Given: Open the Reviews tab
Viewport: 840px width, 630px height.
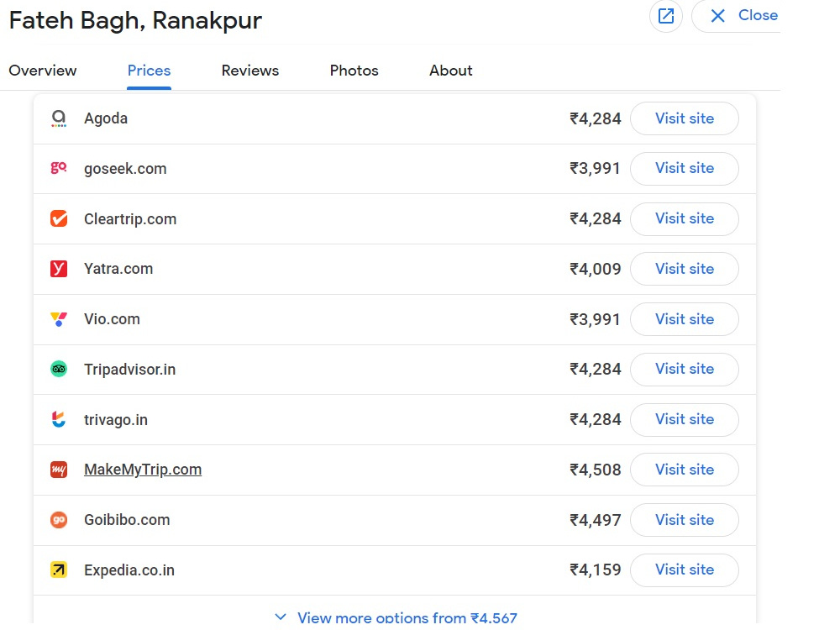Looking at the screenshot, I should point(250,71).
